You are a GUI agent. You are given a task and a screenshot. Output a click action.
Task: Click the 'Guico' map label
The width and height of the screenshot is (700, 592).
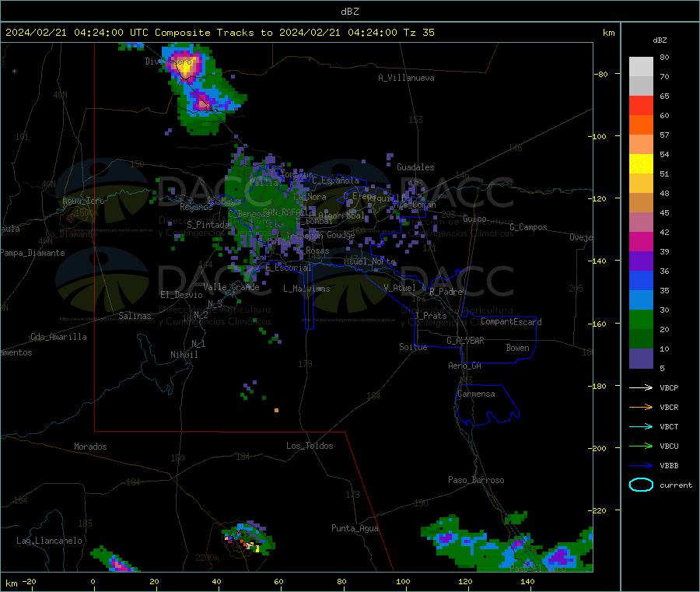click(474, 219)
